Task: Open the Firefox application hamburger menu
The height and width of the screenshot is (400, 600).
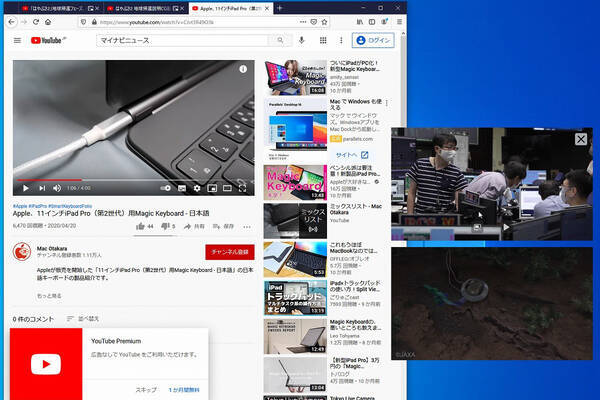Action: (x=399, y=22)
